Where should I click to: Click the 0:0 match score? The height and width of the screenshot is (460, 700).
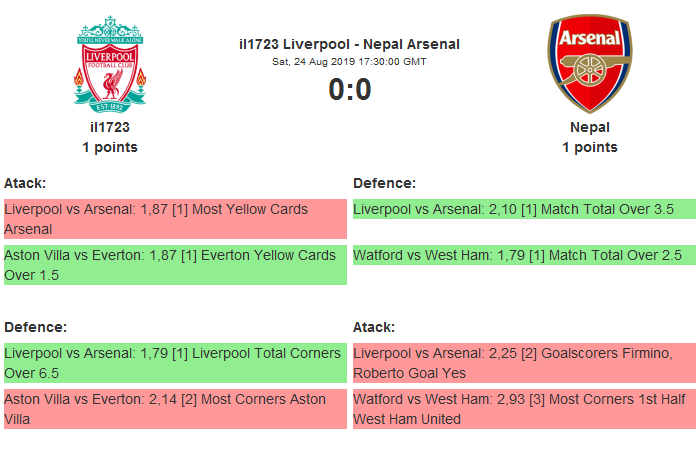pos(350,89)
